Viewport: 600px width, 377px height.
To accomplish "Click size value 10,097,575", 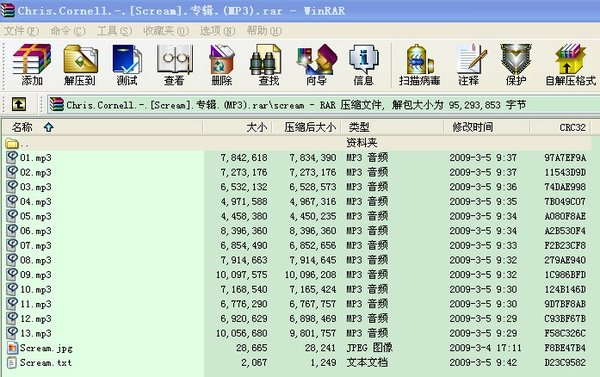I will point(241,274).
